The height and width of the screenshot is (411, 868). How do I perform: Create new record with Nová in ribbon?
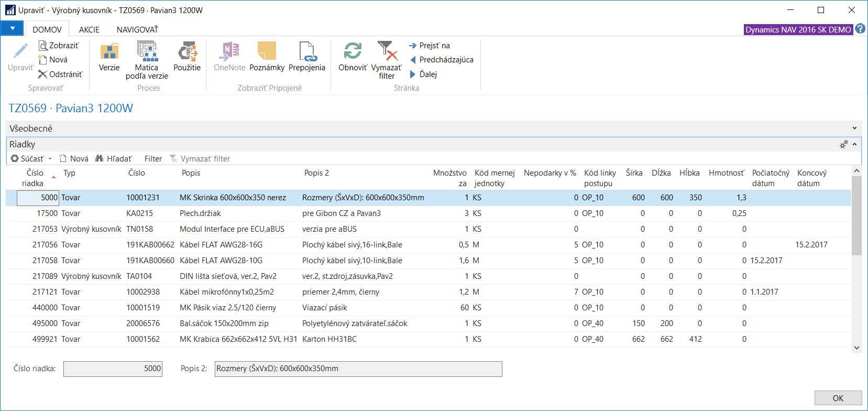(x=53, y=60)
